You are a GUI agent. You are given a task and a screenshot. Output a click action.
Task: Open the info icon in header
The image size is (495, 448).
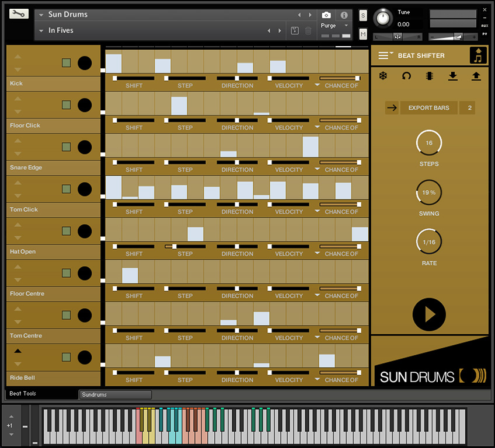344,15
